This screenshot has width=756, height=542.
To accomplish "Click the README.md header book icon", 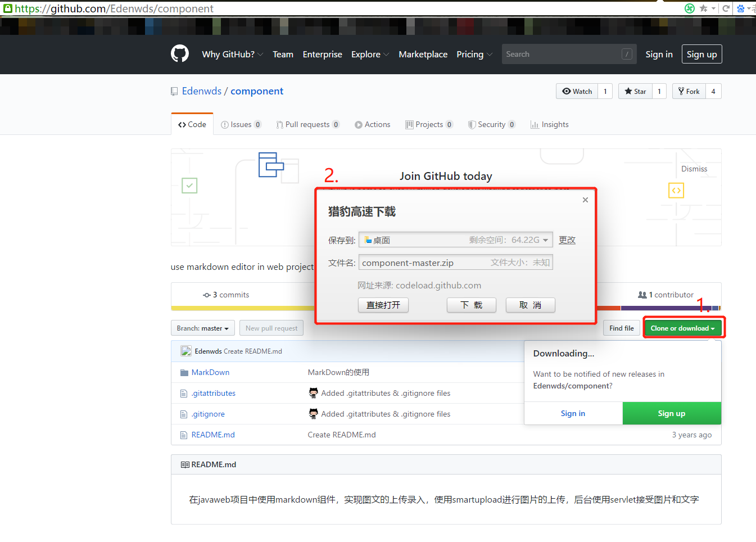I will [x=185, y=465].
